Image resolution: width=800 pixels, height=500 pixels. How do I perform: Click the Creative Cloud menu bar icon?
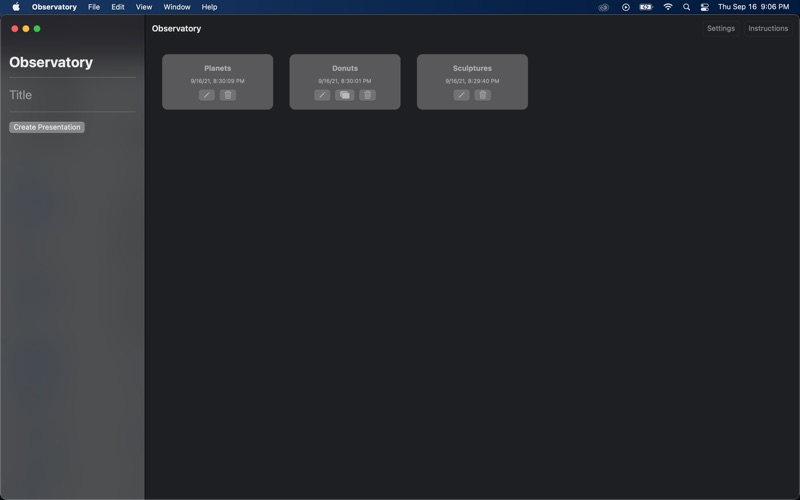click(604, 7)
